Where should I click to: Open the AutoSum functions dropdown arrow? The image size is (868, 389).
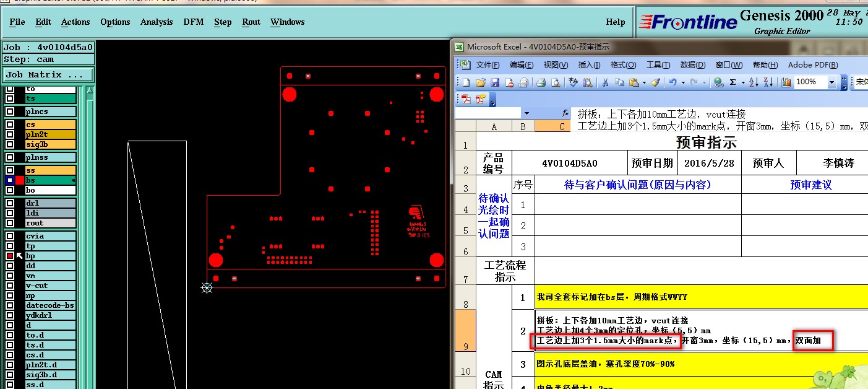743,82
